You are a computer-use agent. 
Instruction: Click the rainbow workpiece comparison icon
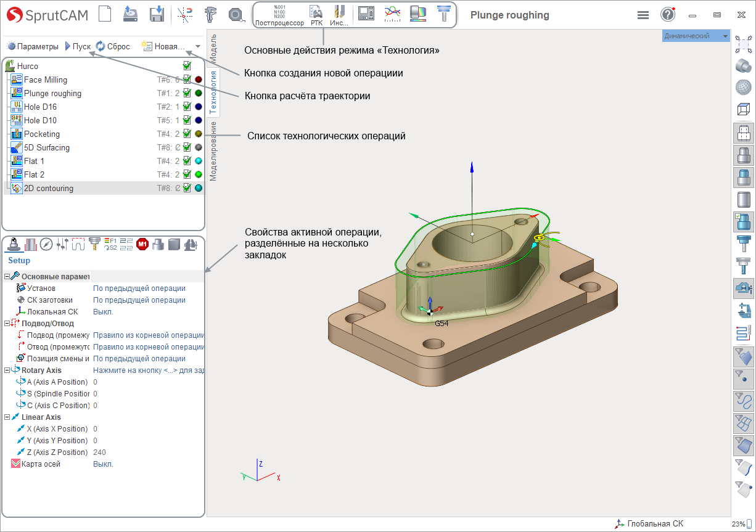tap(417, 14)
